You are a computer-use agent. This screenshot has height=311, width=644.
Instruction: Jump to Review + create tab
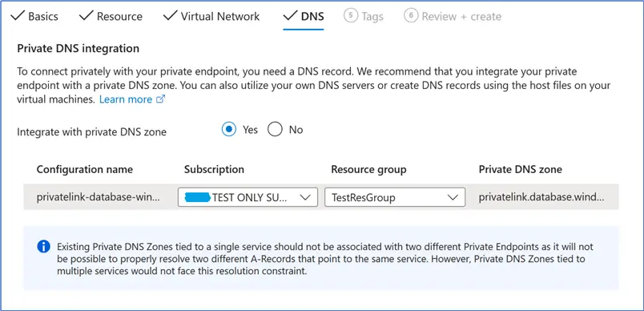click(453, 17)
